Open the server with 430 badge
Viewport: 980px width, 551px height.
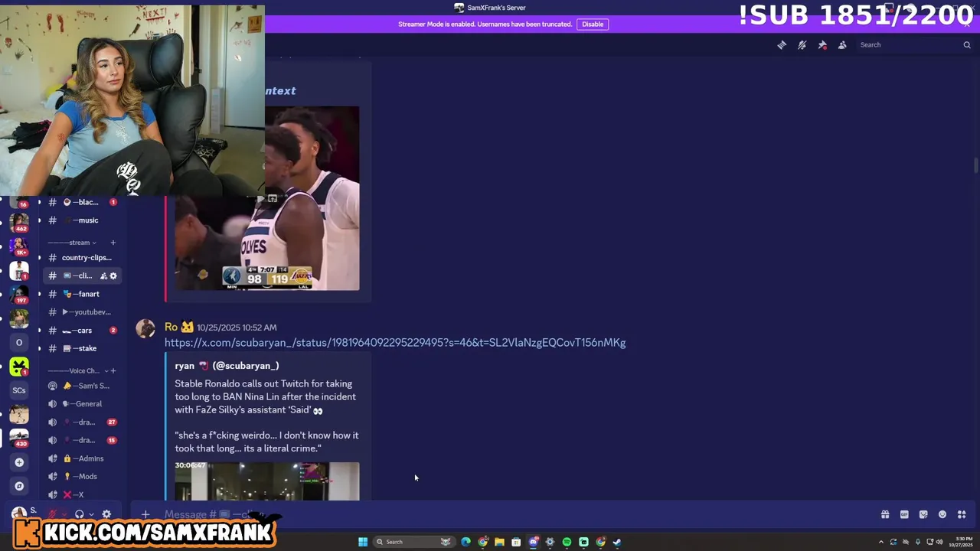pyautogui.click(x=19, y=438)
